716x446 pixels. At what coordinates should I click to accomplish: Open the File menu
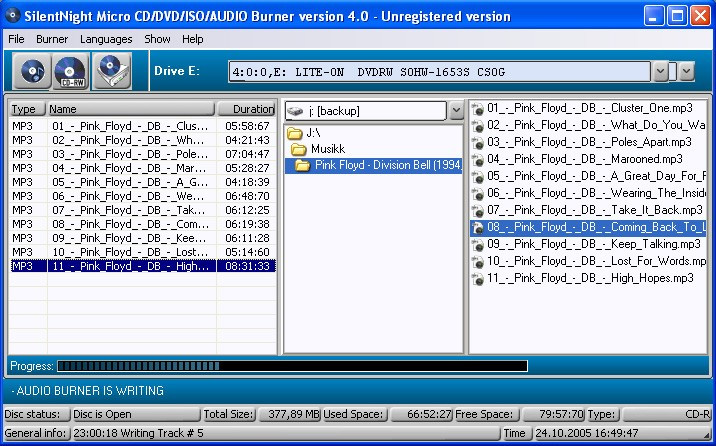[x=16, y=39]
